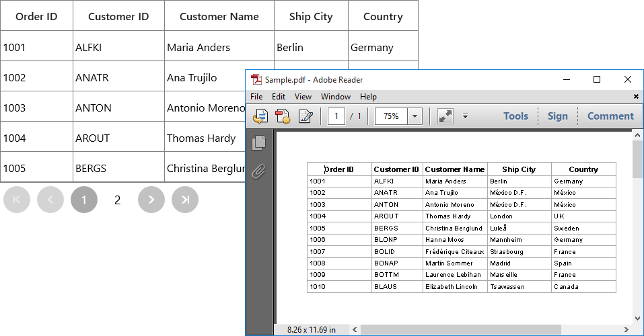Click the vertical scrollbar thumb in Reader
Viewport: 644px width, 336px height.
(637, 159)
